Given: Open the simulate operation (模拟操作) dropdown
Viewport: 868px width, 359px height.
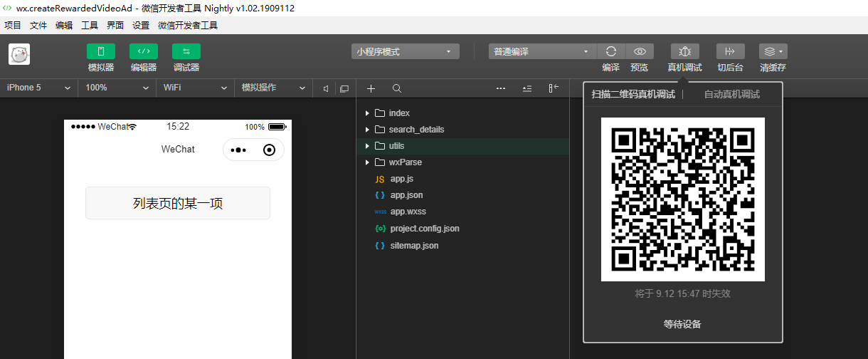Looking at the screenshot, I should click(x=274, y=88).
